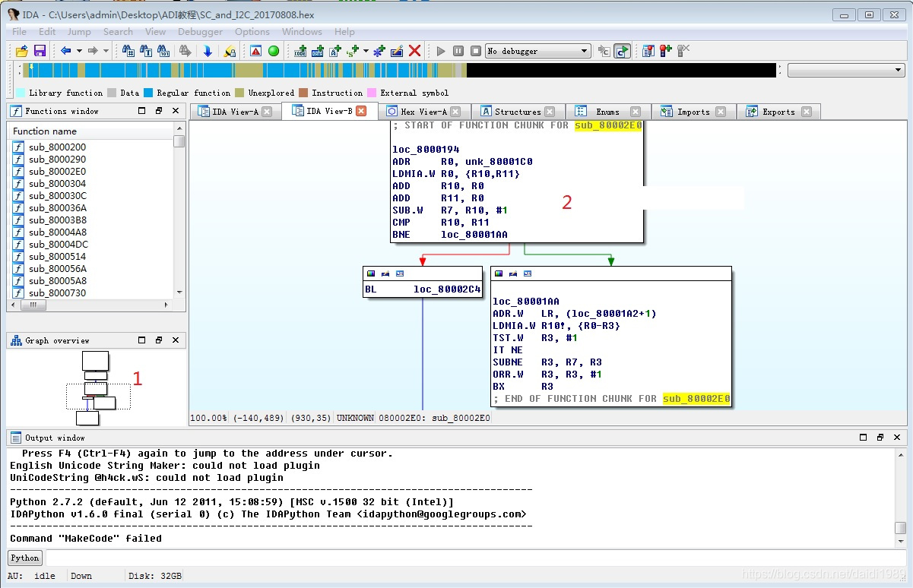Viewport: 913px width, 588px height.
Task: Click the Python button at bottom
Action: [x=25, y=558]
